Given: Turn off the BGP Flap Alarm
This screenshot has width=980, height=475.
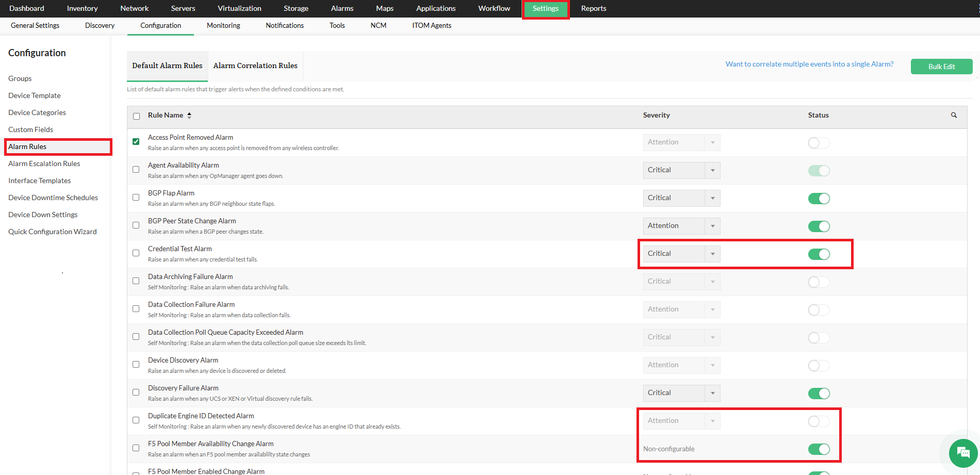Looking at the screenshot, I should tap(819, 198).
